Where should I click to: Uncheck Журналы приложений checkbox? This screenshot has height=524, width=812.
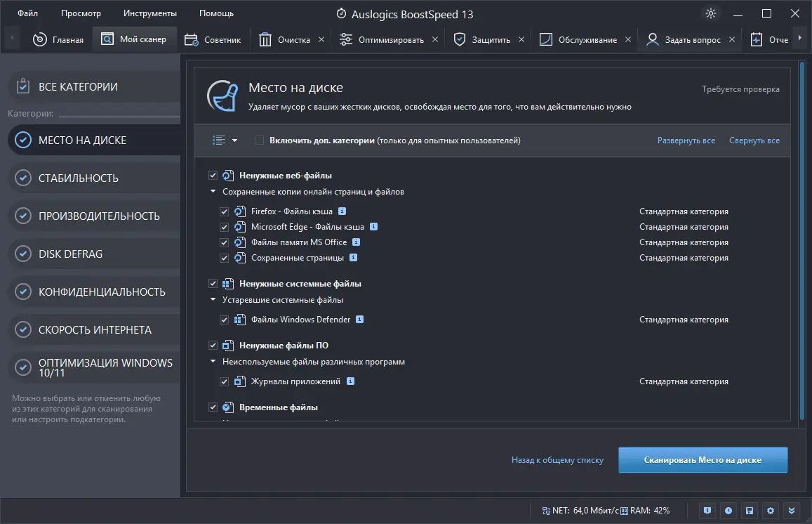[x=225, y=382]
